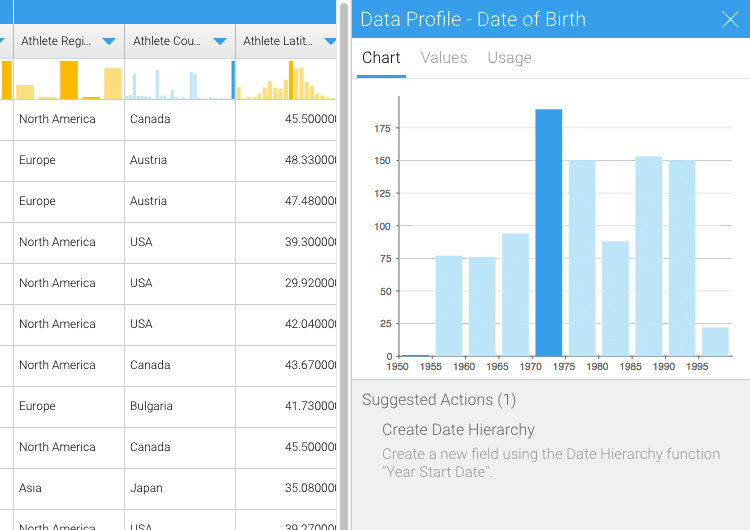Click the table's vertical scrollbar
The image size is (750, 530).
(344, 265)
